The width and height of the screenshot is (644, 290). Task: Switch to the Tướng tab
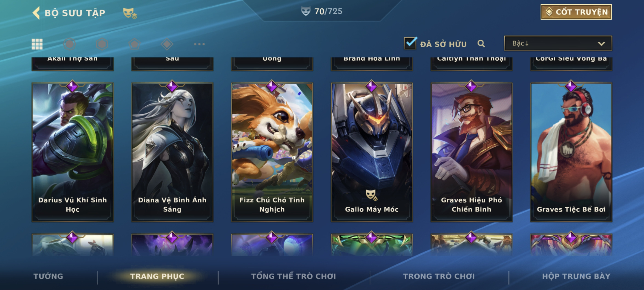pos(48,276)
